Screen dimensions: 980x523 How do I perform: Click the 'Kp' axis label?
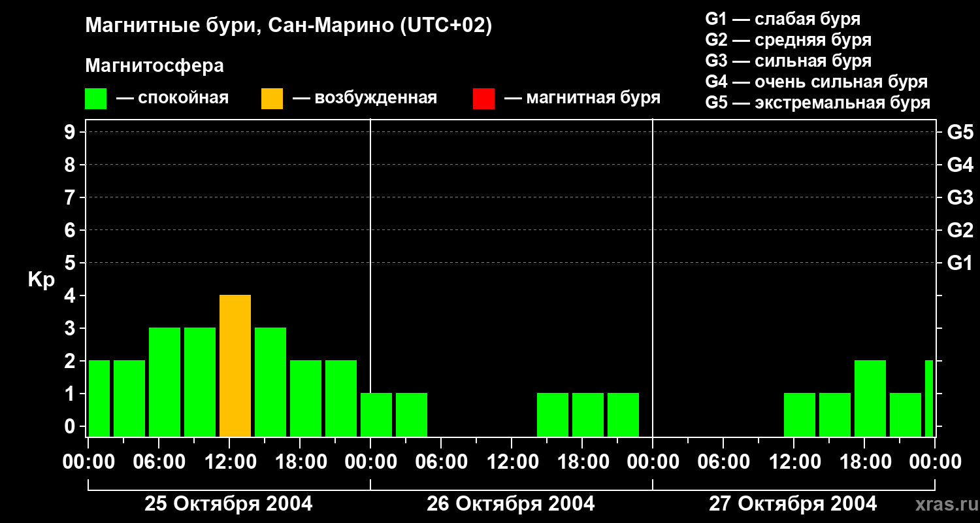(41, 280)
